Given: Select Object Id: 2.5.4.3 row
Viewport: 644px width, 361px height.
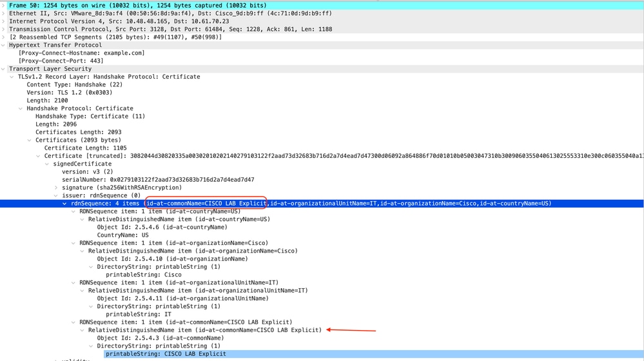Looking at the screenshot, I should tap(161, 338).
